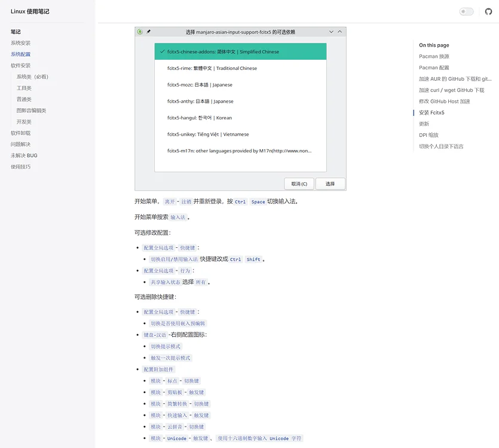499x448 pixels.
Task: Collapse the dependency dialog with the down chevron
Action: 330,31
